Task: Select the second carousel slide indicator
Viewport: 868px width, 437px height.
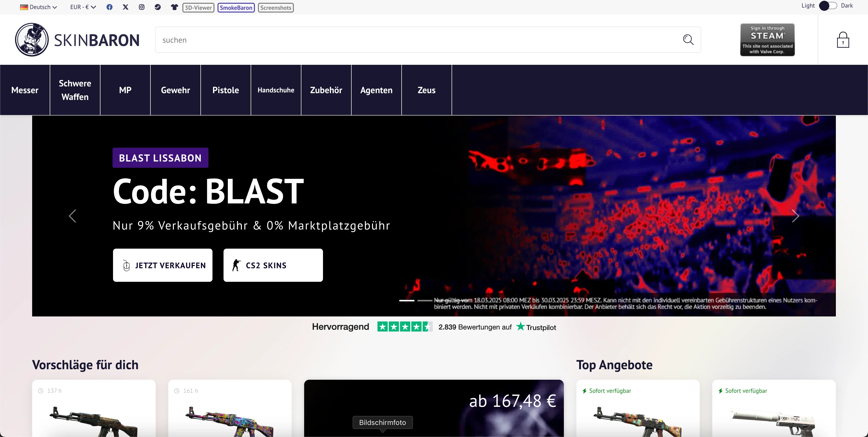Action: 424,300
